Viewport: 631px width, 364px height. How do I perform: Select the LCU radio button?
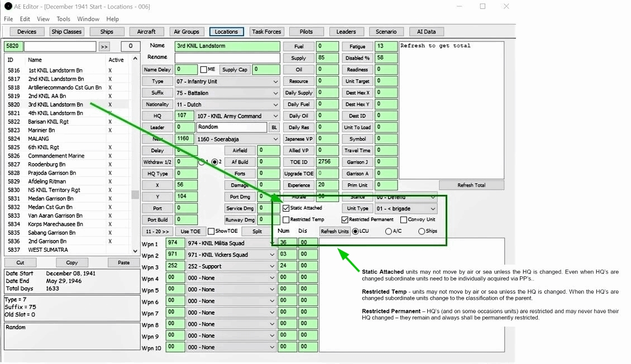(355, 231)
